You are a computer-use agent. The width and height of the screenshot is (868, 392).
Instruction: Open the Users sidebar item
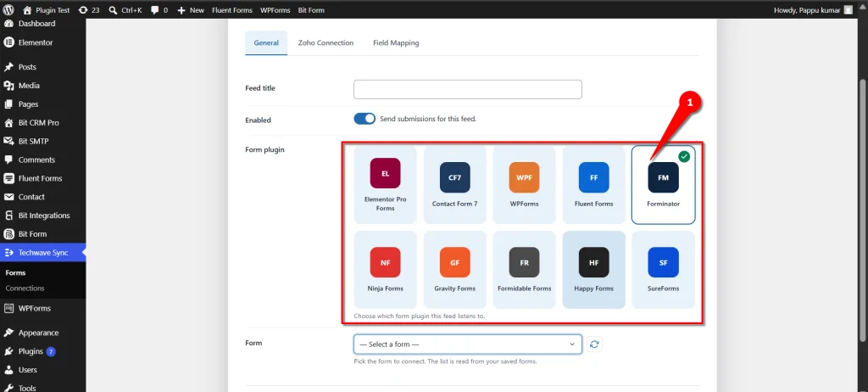click(x=42, y=370)
